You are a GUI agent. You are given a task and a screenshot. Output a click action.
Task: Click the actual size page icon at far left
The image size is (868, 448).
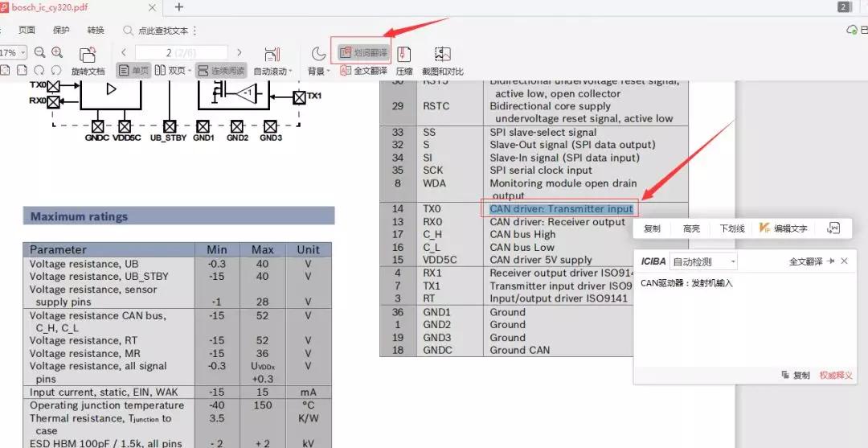pos(5,70)
